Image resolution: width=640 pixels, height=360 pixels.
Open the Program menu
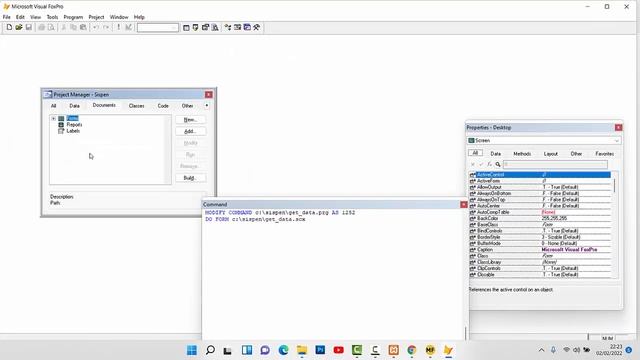point(73,17)
